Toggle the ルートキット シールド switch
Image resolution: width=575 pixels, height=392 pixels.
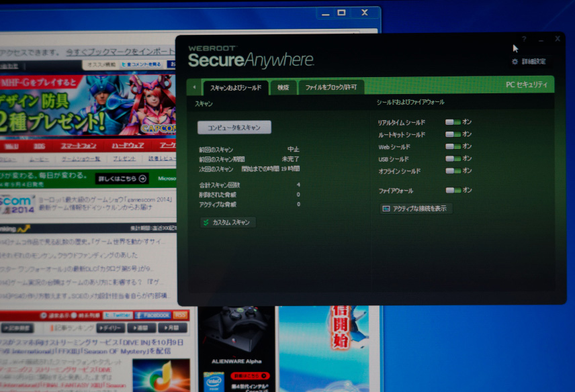pyautogui.click(x=453, y=134)
